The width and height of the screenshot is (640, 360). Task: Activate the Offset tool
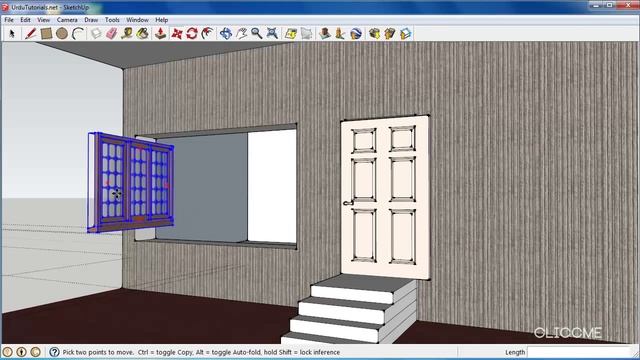point(207,33)
